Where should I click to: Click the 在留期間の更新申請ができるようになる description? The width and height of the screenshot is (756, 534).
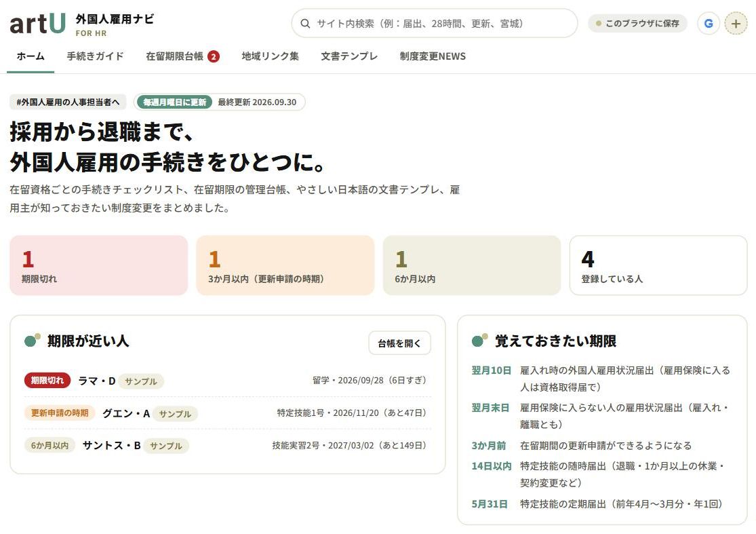coord(605,445)
